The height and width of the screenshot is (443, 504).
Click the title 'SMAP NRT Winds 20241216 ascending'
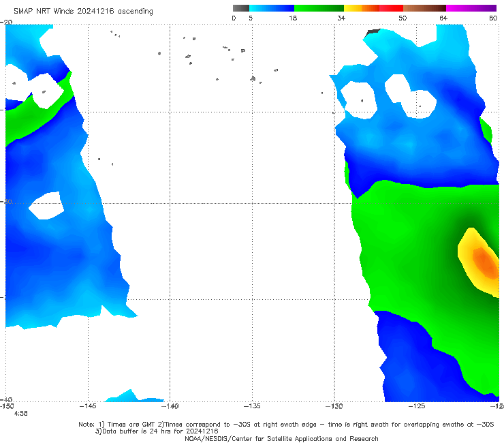83,11
